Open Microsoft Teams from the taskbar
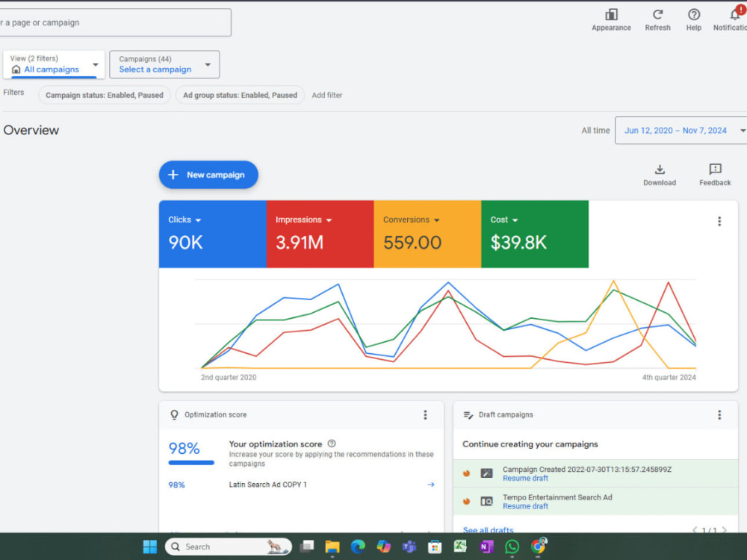This screenshot has width=747, height=560. tap(409, 547)
